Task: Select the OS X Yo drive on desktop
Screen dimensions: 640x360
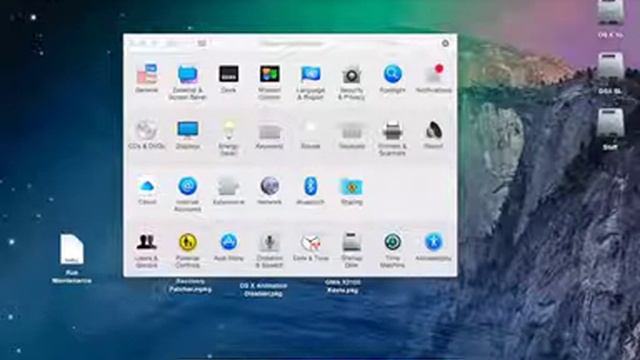Action: click(610, 18)
